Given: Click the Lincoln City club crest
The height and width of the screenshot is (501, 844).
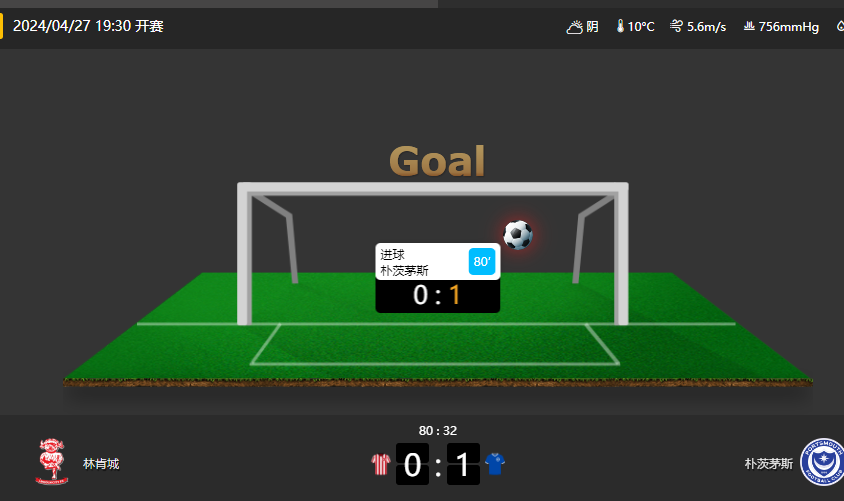Looking at the screenshot, I should [x=52, y=462].
